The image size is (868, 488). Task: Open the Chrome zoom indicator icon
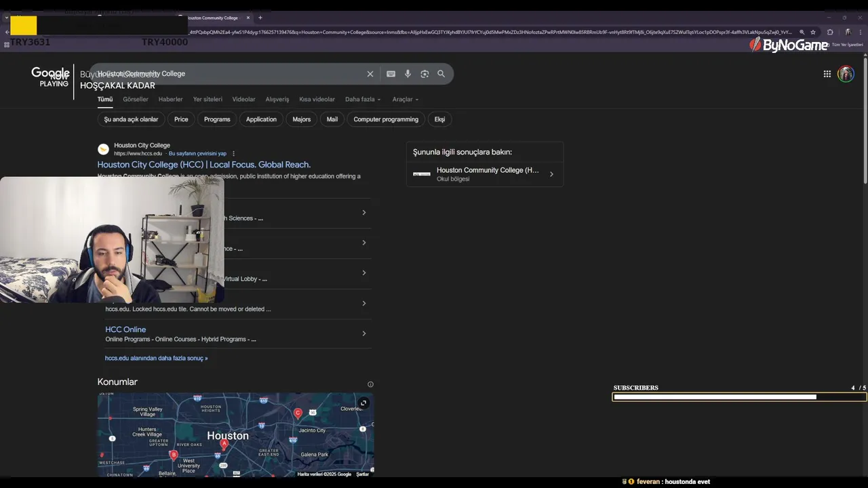(802, 32)
